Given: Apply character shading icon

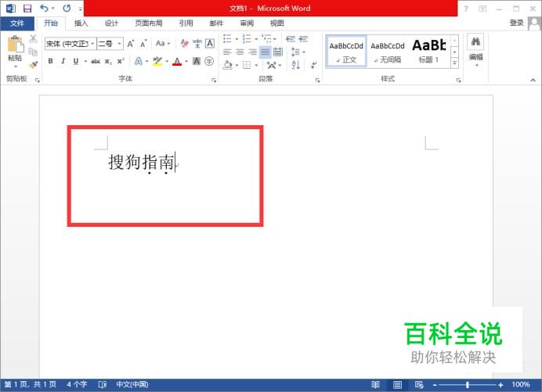Looking at the screenshot, I should coord(197,62).
